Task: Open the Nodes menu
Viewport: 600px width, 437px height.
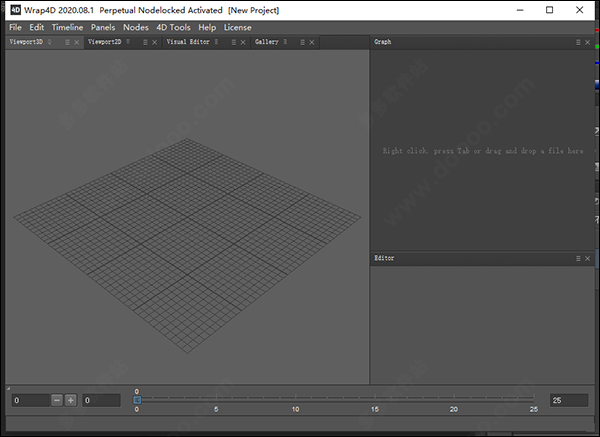Action: (x=135, y=28)
